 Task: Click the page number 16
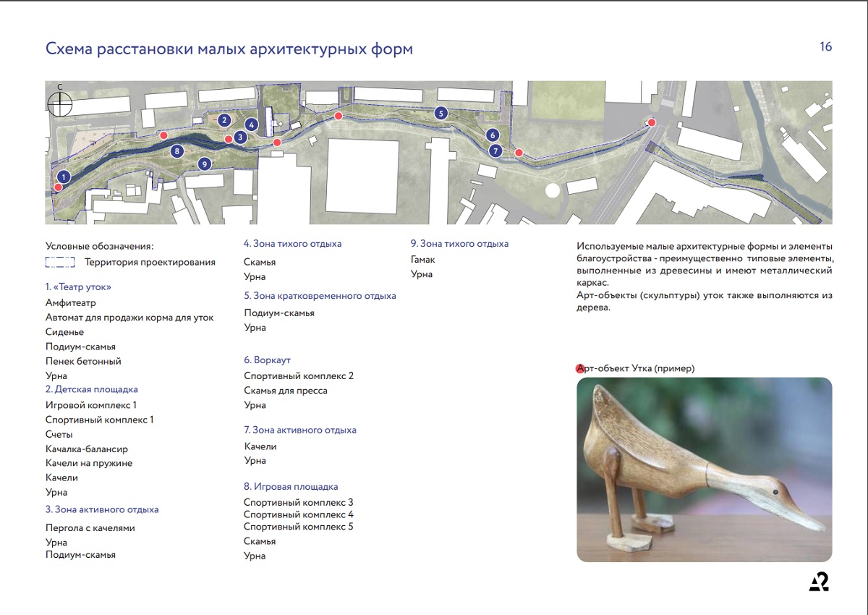point(825,47)
